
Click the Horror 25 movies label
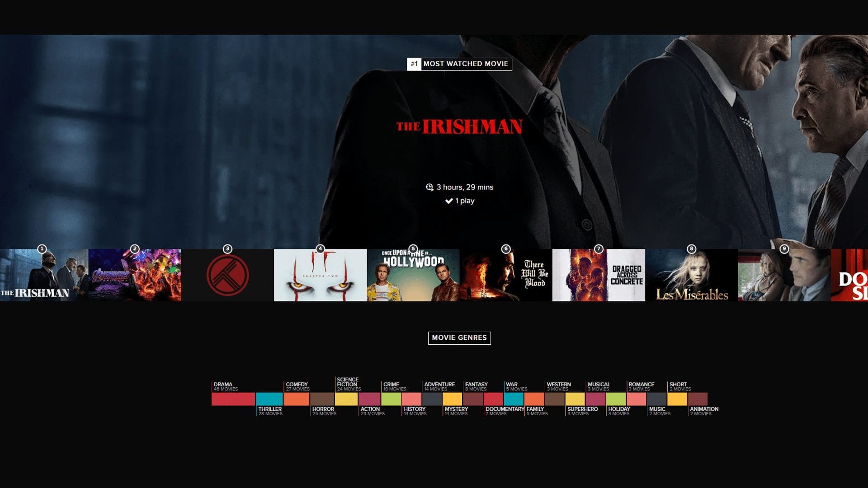tap(324, 411)
